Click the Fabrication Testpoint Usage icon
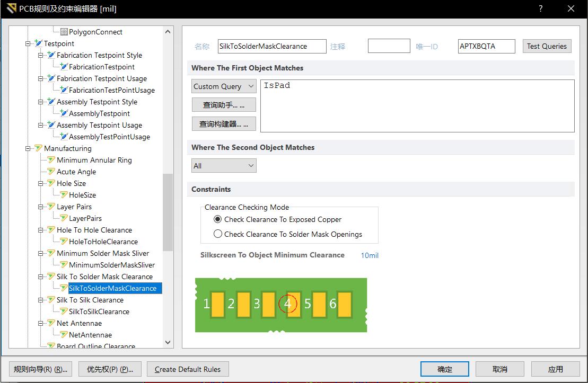This screenshot has height=383, width=588. tap(51, 78)
